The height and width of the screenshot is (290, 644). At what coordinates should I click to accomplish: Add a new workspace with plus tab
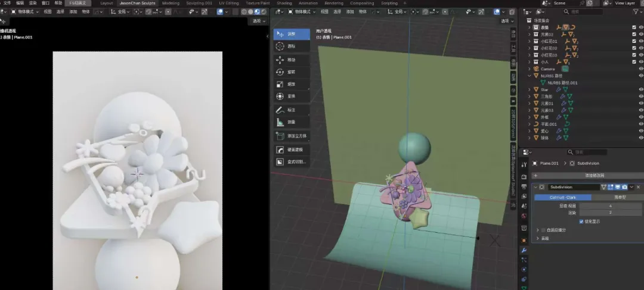tap(404, 3)
